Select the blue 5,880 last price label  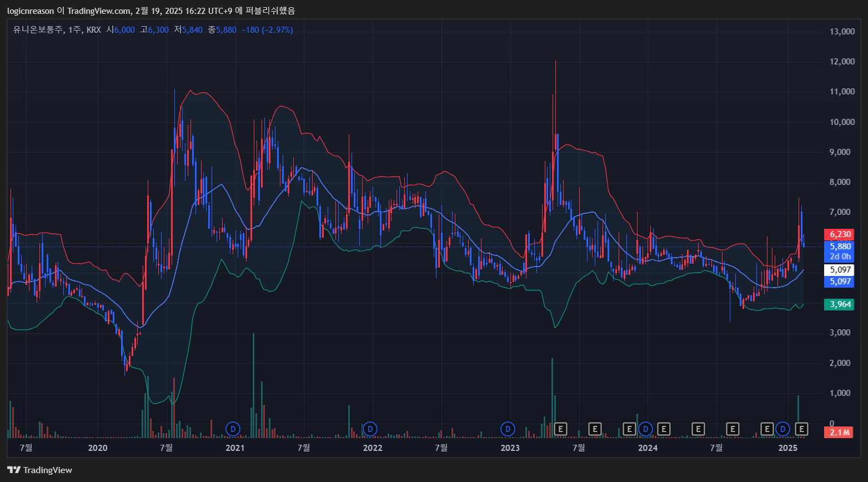(840, 247)
